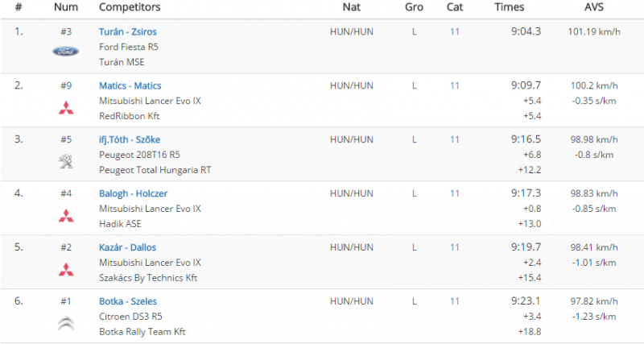
Task: Click the AVS column header
Action: [594, 7]
